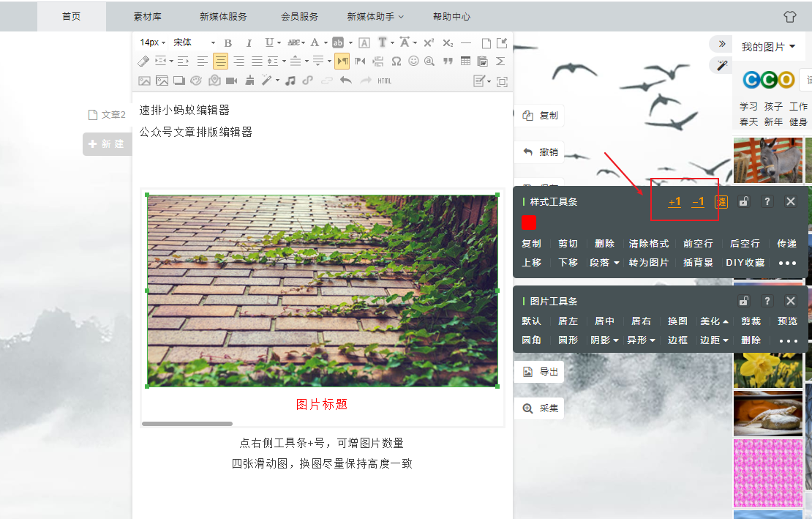Open the t-shirt skin icon at top right
This screenshot has height=519, width=812.
click(x=790, y=17)
